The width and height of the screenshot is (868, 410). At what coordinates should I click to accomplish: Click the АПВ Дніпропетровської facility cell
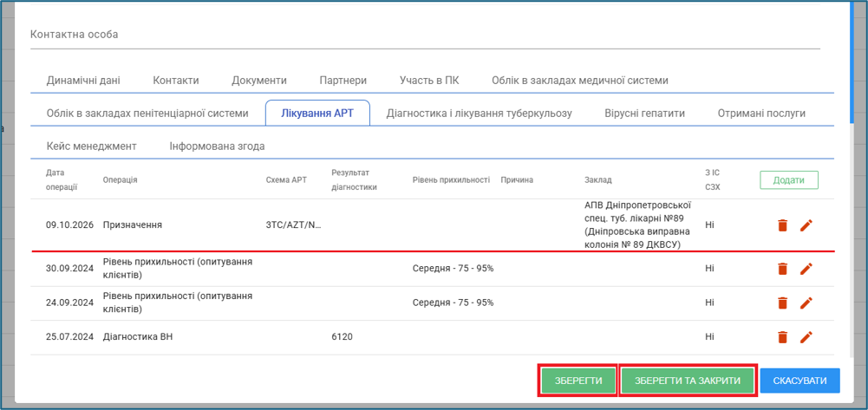638,225
